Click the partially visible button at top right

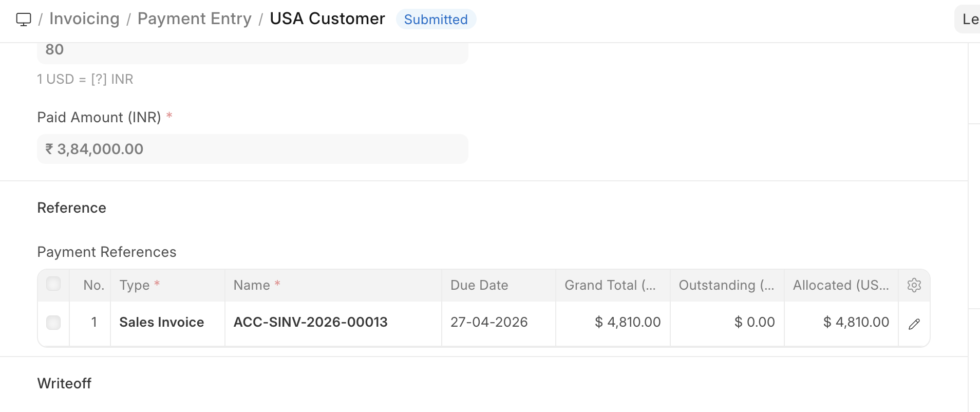(969, 20)
